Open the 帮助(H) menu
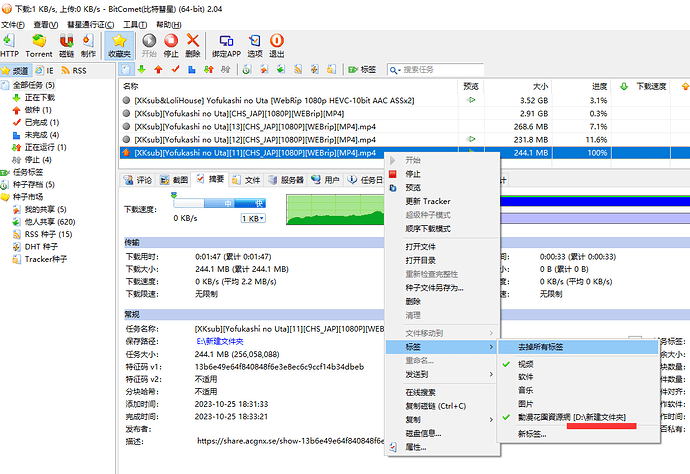Viewport: 690px width, 474px height. pyautogui.click(x=169, y=25)
